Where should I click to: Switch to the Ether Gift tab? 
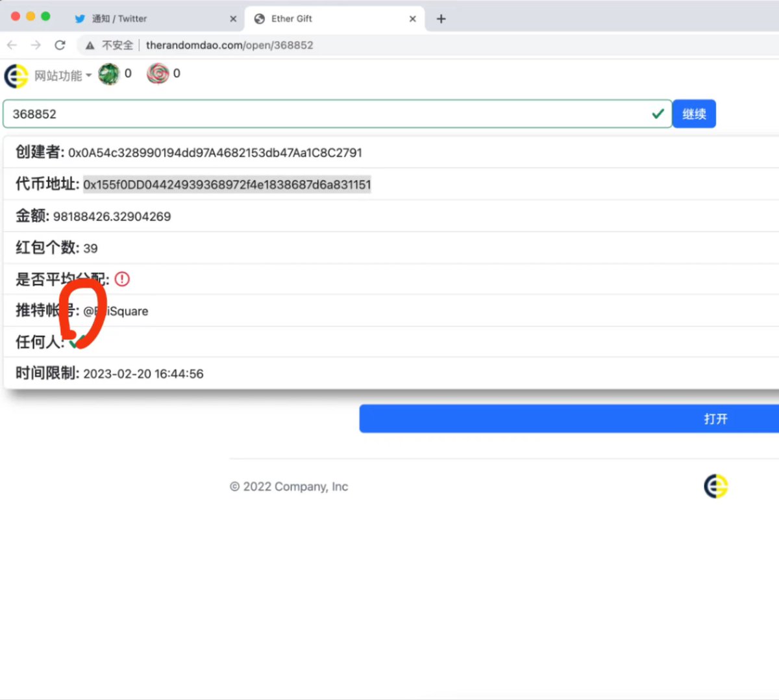tap(334, 19)
